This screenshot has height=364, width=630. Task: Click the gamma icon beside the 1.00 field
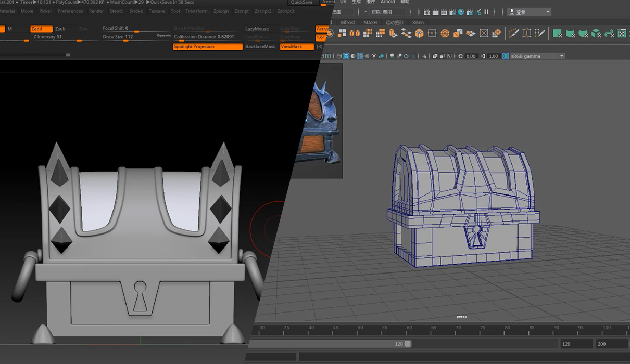483,56
